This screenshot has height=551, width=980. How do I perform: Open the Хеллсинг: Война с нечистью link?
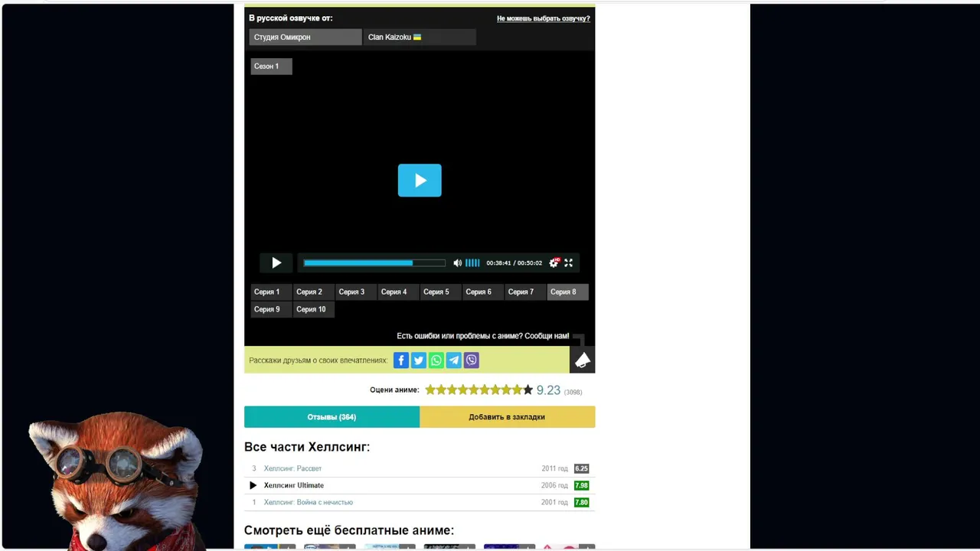click(x=309, y=502)
